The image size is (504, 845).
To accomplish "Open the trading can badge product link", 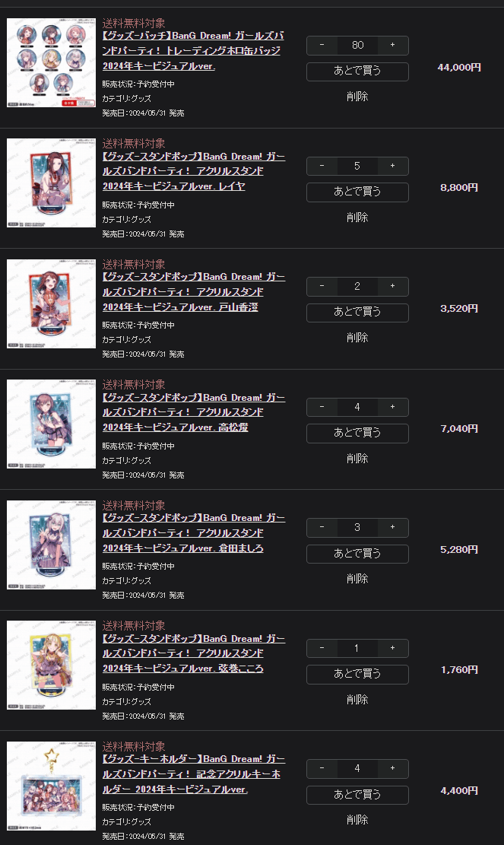I will click(193, 51).
